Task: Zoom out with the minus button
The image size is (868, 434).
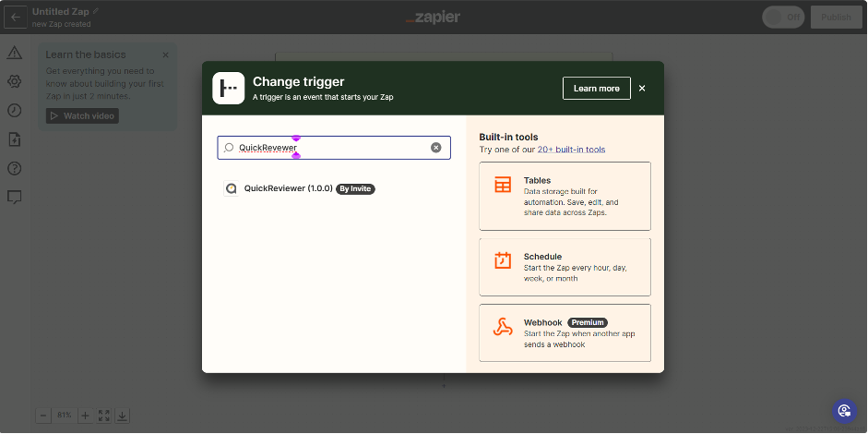Action: [x=43, y=416]
